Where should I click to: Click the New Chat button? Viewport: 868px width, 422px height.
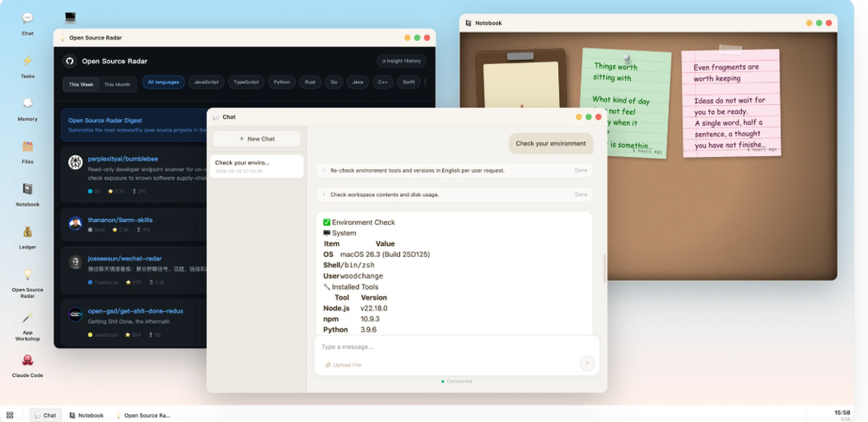(256, 138)
